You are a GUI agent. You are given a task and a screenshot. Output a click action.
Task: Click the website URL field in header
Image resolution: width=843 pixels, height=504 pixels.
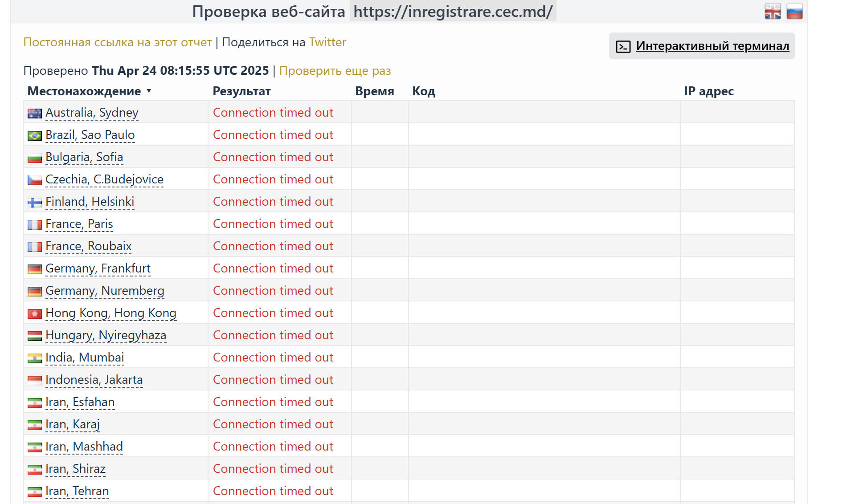(x=453, y=12)
